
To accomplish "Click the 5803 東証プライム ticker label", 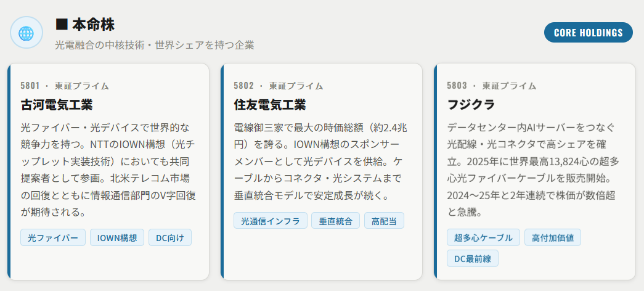I will [x=491, y=86].
